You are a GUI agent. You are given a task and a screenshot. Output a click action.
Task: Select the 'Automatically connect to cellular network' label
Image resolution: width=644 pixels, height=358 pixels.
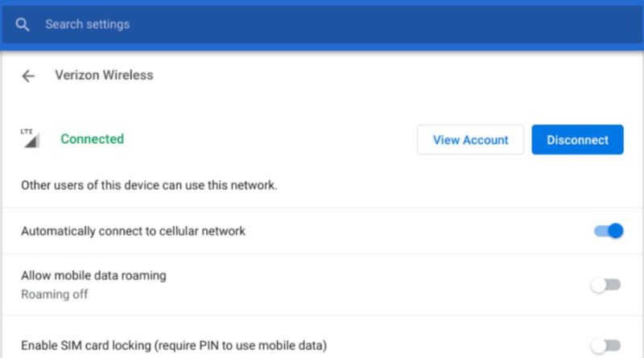point(133,231)
